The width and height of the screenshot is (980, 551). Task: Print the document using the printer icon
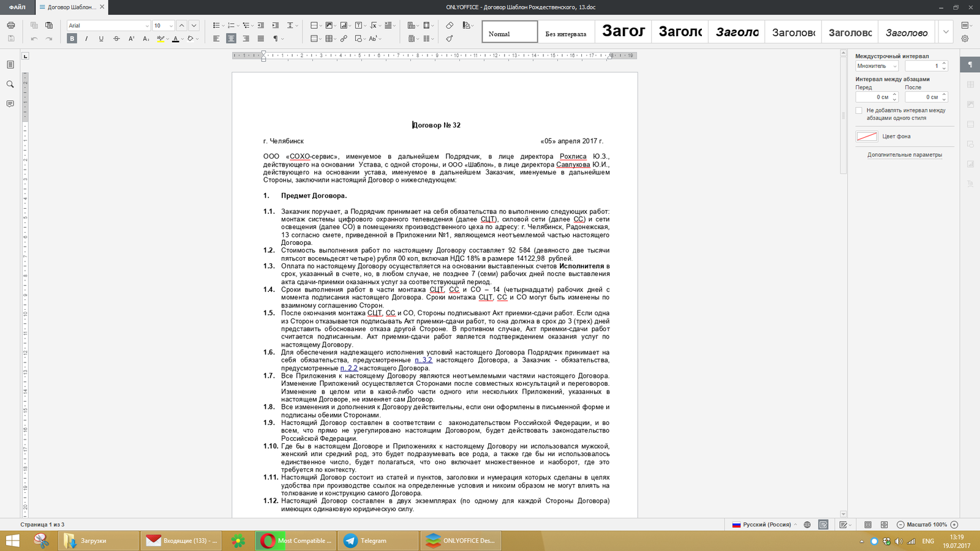[10, 25]
